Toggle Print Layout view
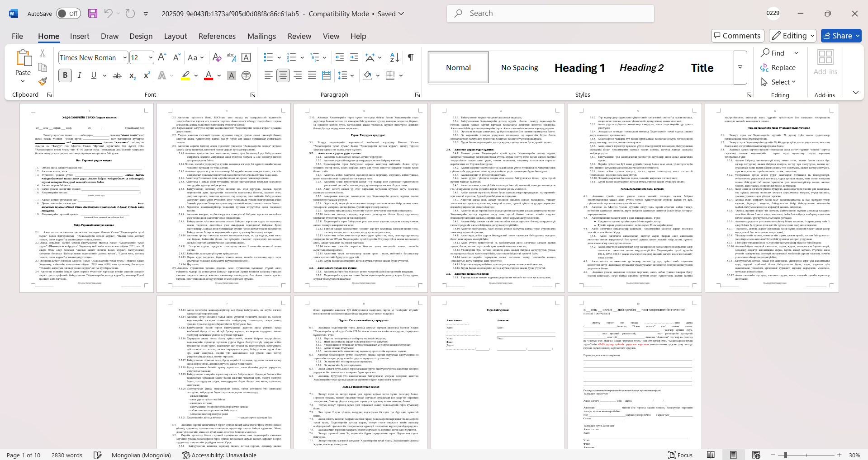Viewport: 868px width, 460px height. 733,455
